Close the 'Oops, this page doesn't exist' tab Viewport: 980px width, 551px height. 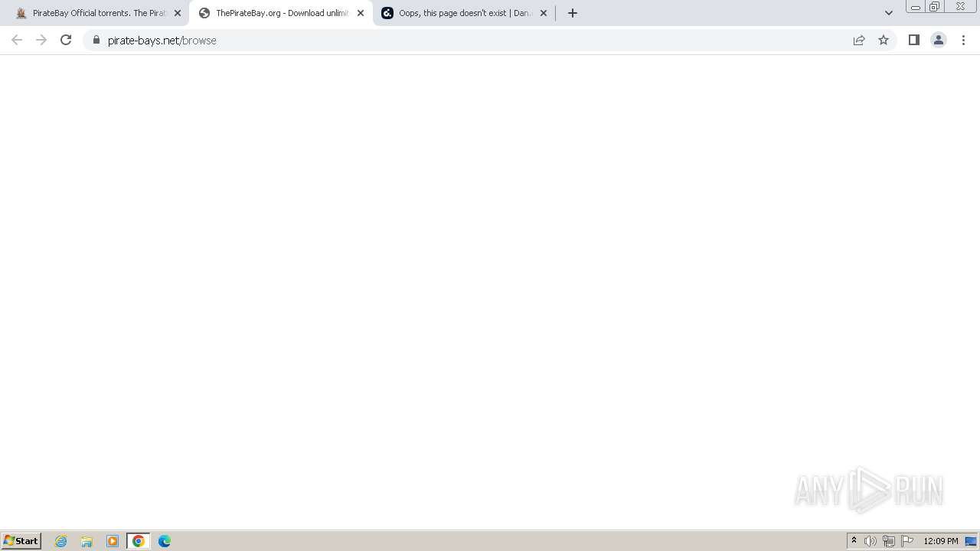click(x=544, y=13)
